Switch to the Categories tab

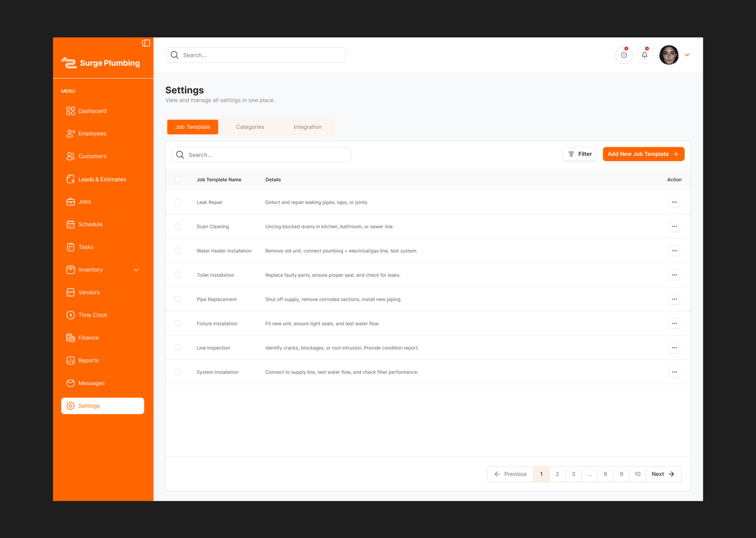coord(250,127)
